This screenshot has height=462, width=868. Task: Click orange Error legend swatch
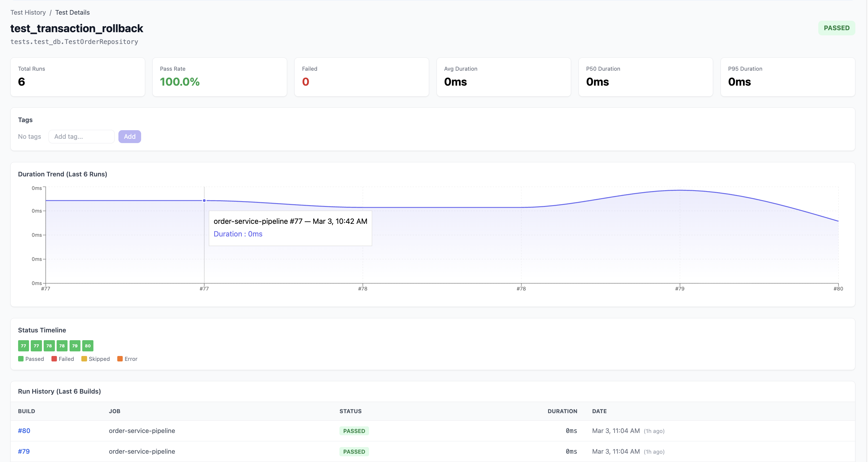(x=120, y=359)
